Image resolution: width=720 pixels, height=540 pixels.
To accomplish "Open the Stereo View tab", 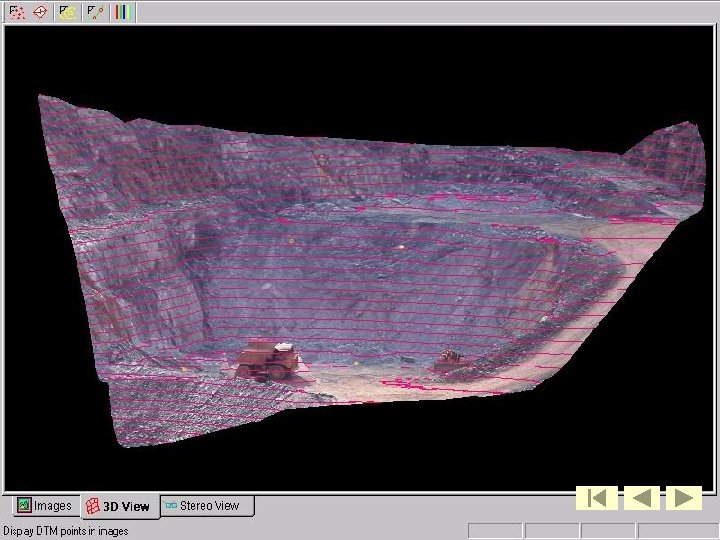I will click(207, 506).
